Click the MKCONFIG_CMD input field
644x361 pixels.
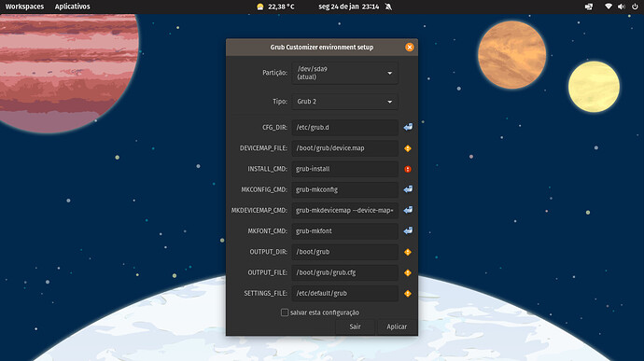click(x=344, y=189)
